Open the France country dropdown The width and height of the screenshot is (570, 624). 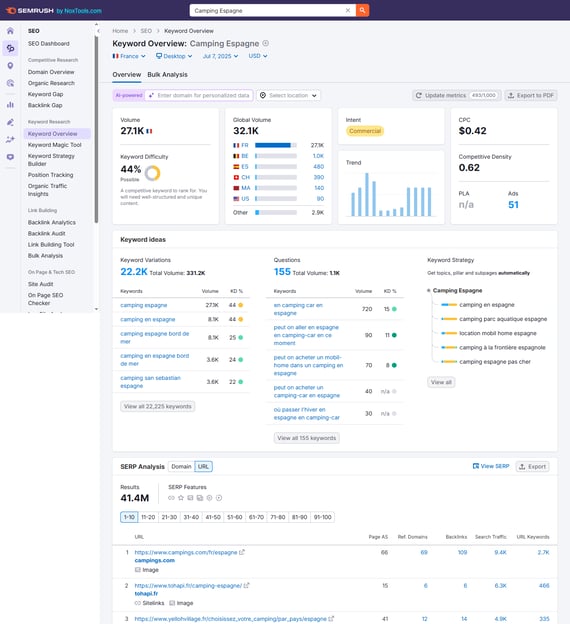point(129,56)
